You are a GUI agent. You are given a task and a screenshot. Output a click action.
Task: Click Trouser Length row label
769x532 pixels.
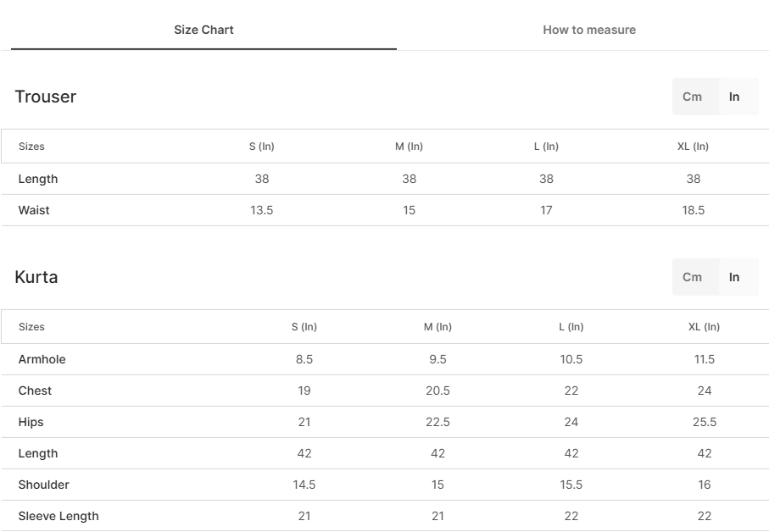(38, 179)
